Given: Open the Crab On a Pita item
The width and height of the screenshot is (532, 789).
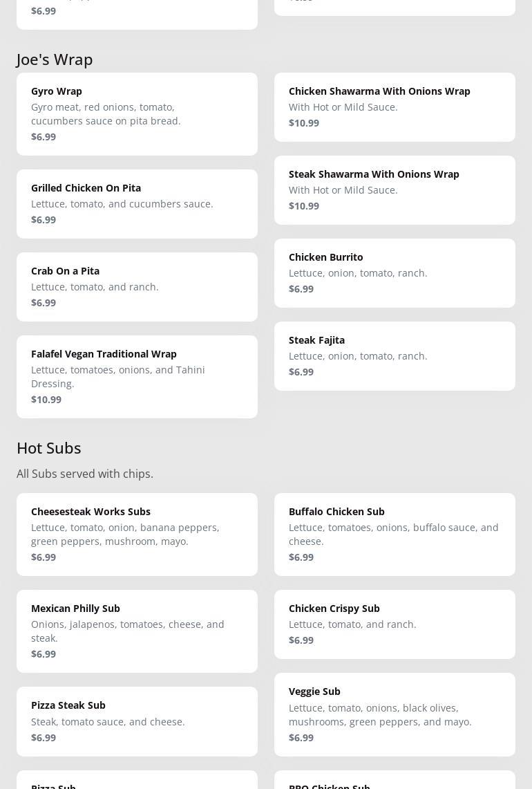Looking at the screenshot, I should tap(137, 286).
